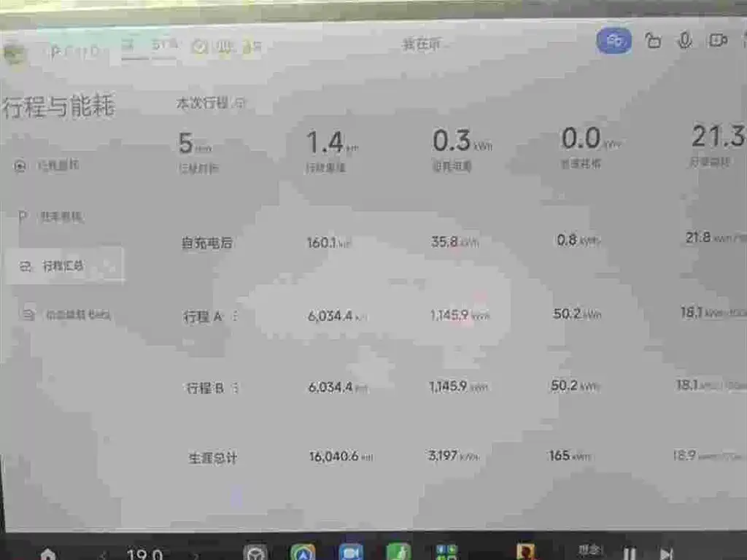Tap the 0.3 kWh current trip value
Screen dimensions: 747x560
pos(462,141)
